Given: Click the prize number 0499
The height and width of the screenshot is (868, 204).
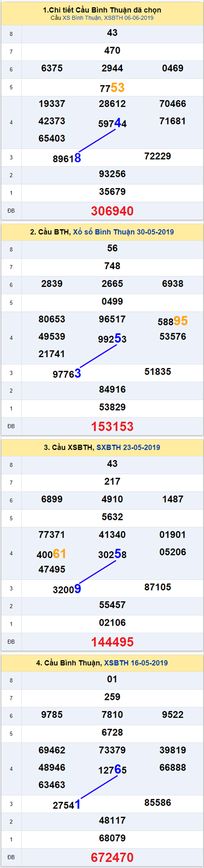Looking at the screenshot, I should (x=112, y=302).
